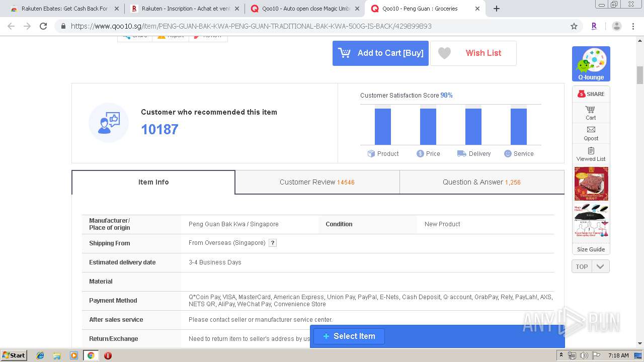Open the Chrome three-dot menu
Viewport: 644px width, 362px height.
[633, 26]
